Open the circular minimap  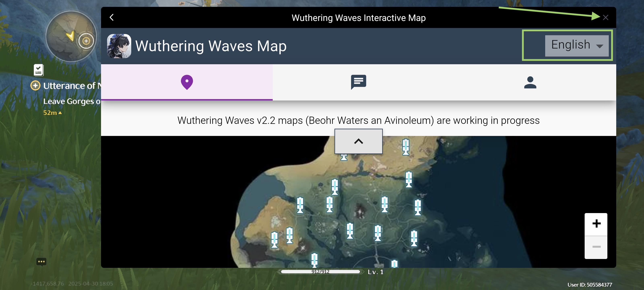[71, 36]
